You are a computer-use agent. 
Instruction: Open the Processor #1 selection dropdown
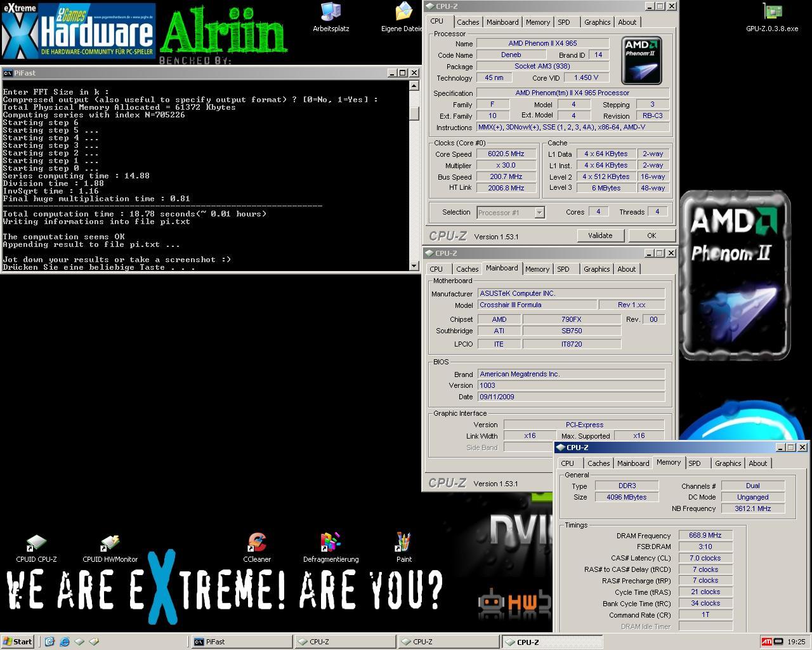tap(539, 213)
